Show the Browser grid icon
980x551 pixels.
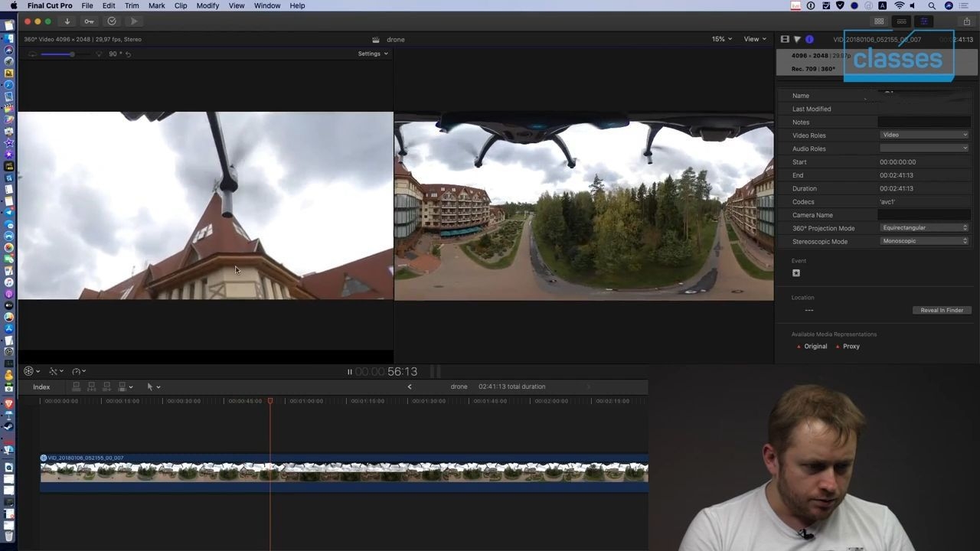coord(879,21)
